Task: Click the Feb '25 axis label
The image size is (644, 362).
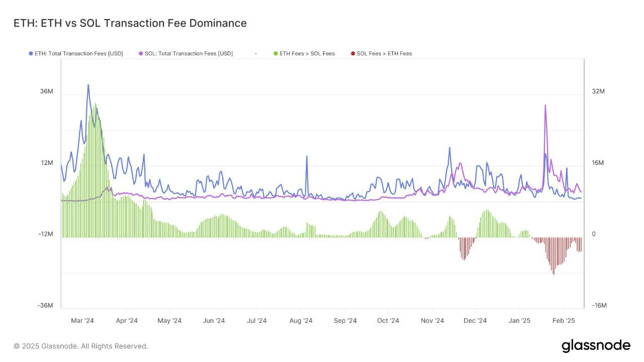Action: [563, 320]
